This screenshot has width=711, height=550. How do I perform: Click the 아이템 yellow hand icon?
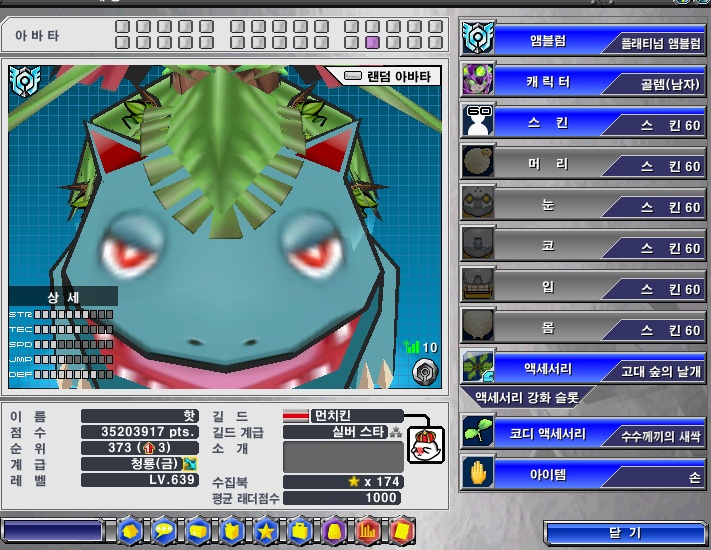[x=477, y=472]
